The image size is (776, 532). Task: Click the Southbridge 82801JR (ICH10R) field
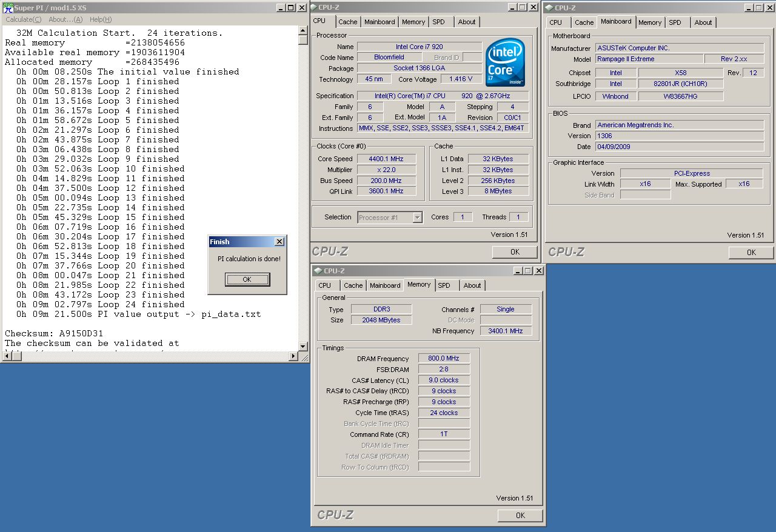point(681,84)
